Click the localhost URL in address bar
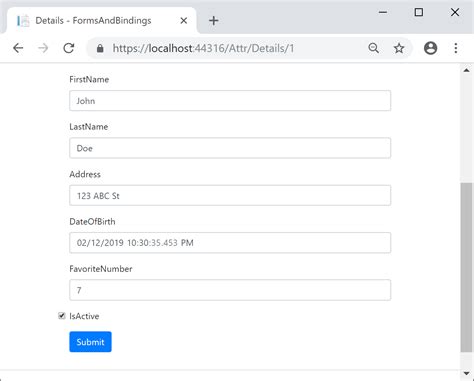Screen dimensions: 474x381 (203, 48)
